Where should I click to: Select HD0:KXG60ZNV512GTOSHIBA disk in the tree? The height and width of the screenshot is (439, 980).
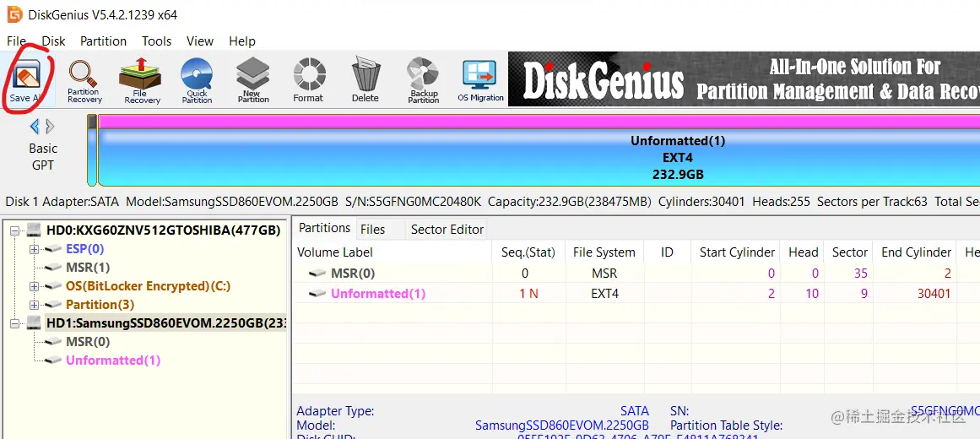[163, 230]
